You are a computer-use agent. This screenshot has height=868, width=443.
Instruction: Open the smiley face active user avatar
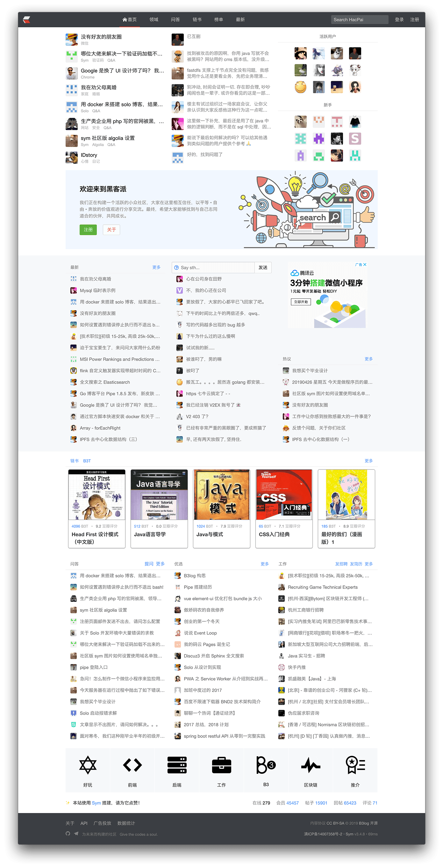(x=300, y=87)
